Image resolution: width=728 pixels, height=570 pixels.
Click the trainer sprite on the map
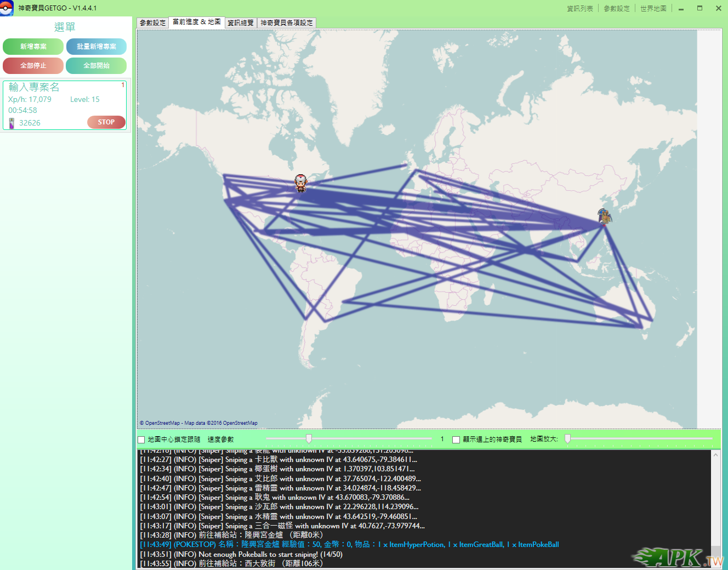pos(300,183)
